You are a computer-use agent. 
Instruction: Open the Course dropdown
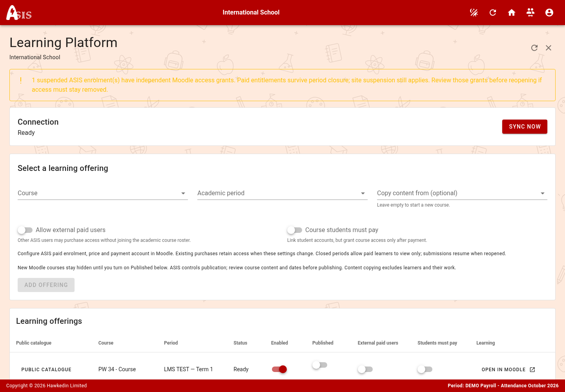[103, 193]
